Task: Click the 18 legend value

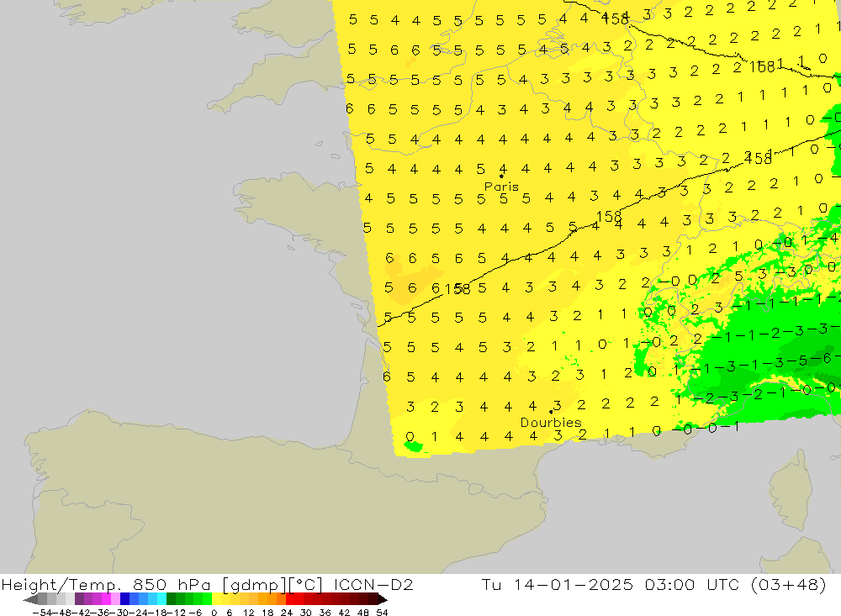Action: [267, 613]
